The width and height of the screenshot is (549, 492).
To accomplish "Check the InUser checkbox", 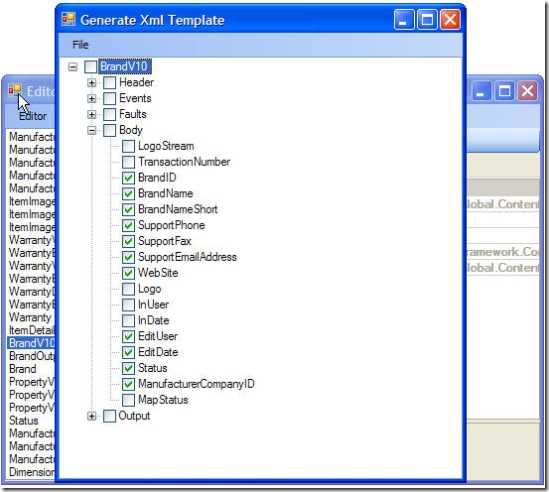I will 128,305.
